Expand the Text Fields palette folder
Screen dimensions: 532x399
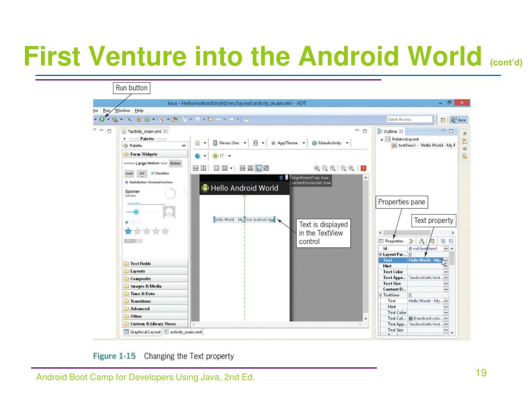[x=155, y=263]
